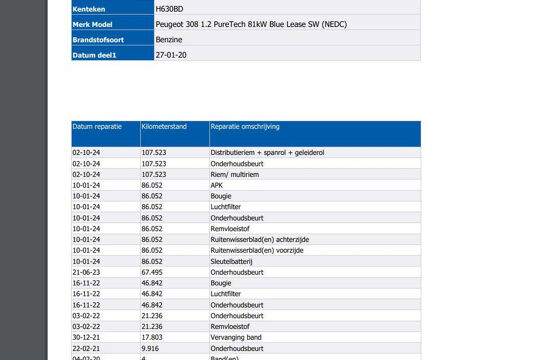The image size is (540, 360).
Task: Click '16-11-22' date in the 46.842 Luchtfilter row
Action: (86, 294)
